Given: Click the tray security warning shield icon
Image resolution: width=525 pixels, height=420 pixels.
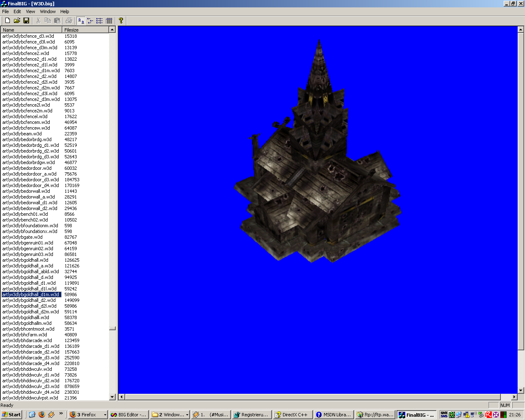Looking at the screenshot, I should (466, 415).
